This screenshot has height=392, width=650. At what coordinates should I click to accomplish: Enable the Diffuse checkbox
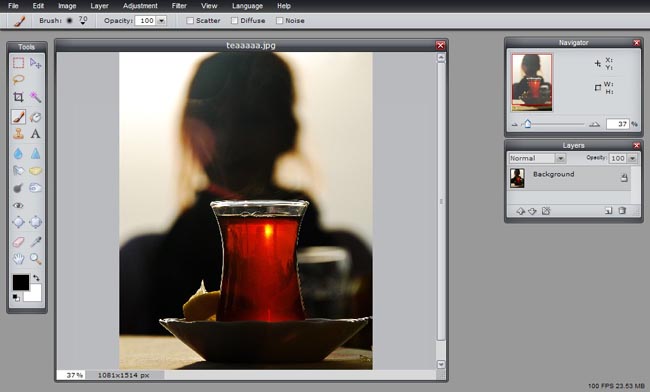pyautogui.click(x=234, y=21)
